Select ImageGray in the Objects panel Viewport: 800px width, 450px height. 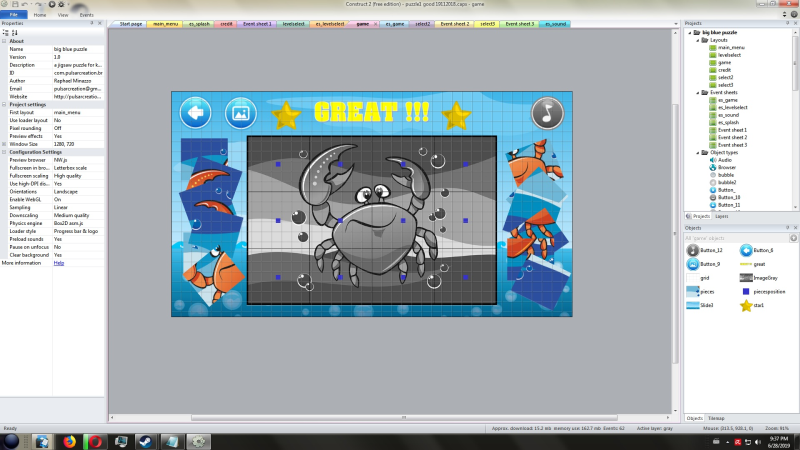pyautogui.click(x=759, y=278)
